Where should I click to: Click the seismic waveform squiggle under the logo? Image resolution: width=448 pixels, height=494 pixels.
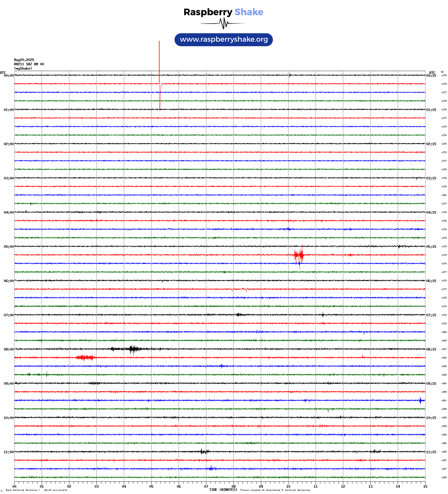click(x=223, y=23)
